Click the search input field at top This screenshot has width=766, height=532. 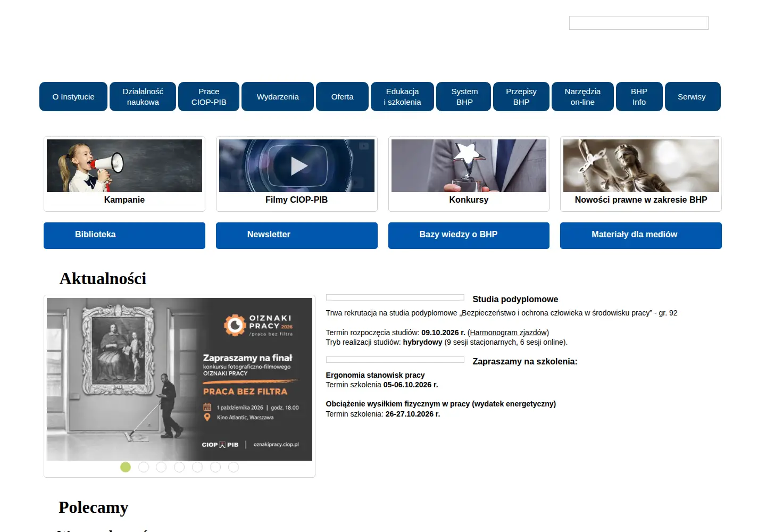[638, 23]
